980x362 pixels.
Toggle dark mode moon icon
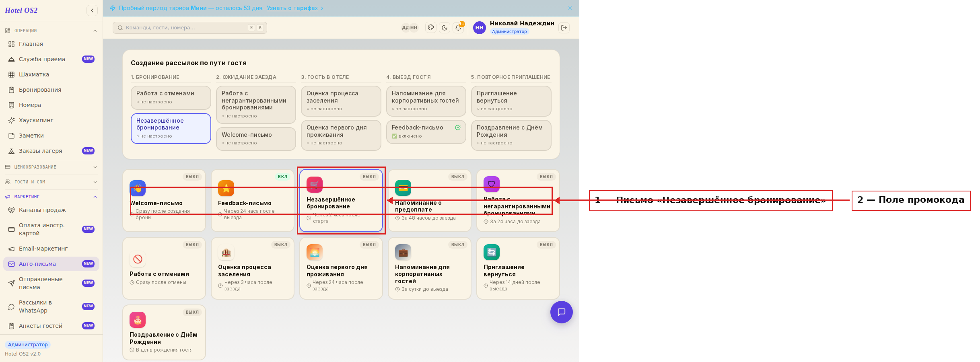coord(445,28)
